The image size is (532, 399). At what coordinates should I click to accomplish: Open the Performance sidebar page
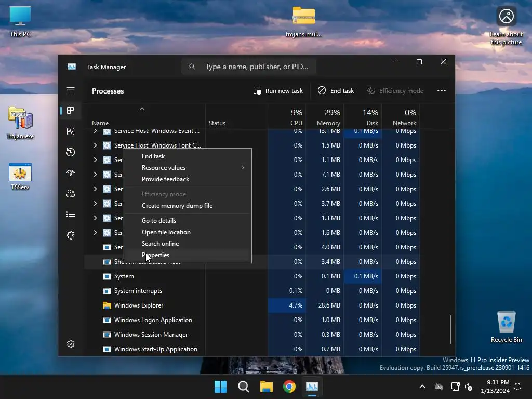(x=71, y=131)
